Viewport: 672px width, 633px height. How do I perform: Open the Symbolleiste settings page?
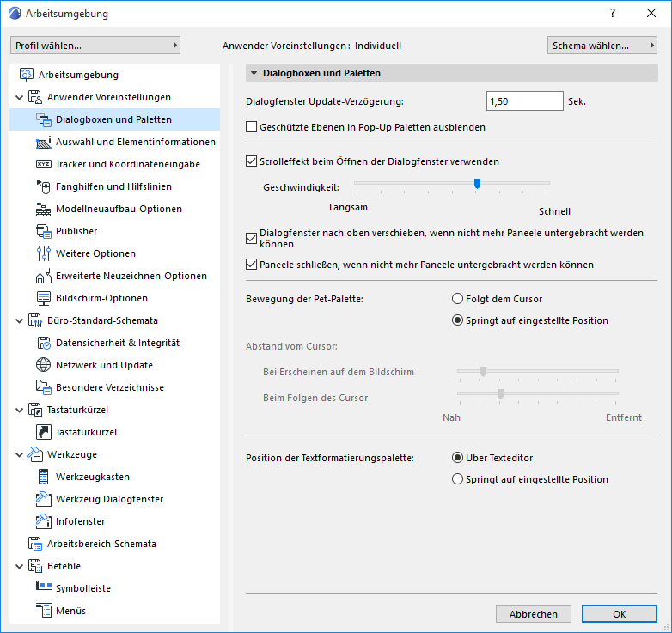pos(83,588)
